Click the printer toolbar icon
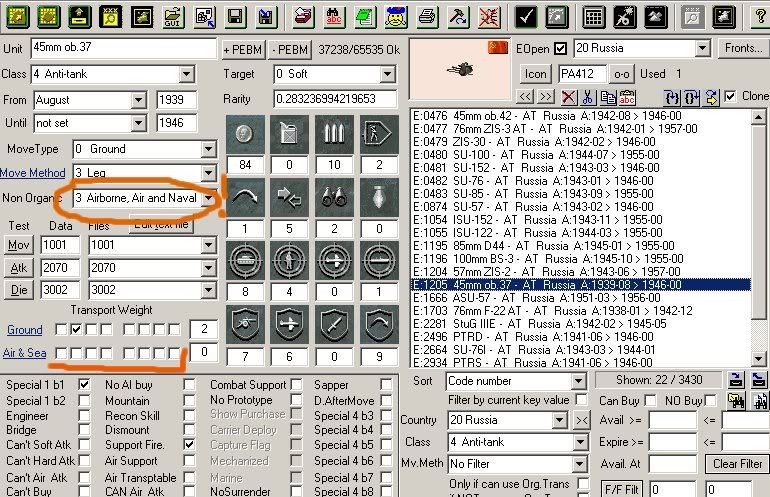Screen dimensions: 770x497 [427, 18]
